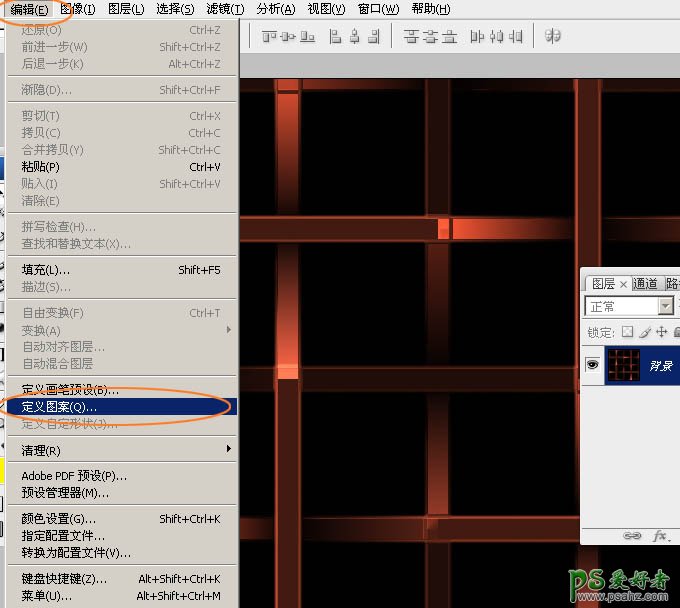Select the 背景 layer thumbnail
The width and height of the screenshot is (680, 608).
623,365
